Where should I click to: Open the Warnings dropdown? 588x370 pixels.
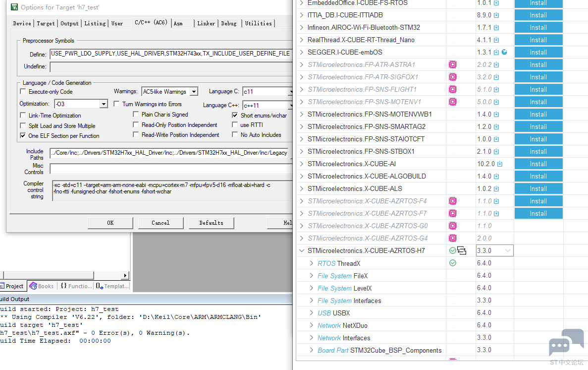pos(194,92)
